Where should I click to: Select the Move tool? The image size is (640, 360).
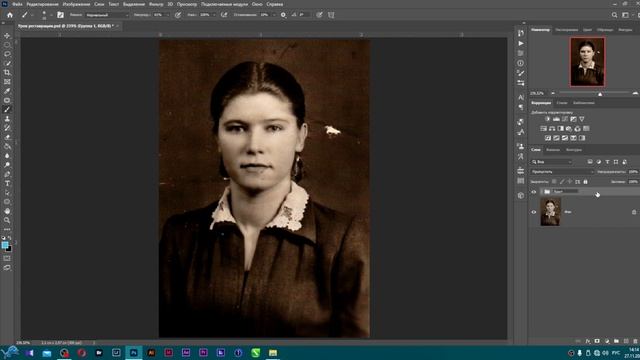(x=7, y=36)
